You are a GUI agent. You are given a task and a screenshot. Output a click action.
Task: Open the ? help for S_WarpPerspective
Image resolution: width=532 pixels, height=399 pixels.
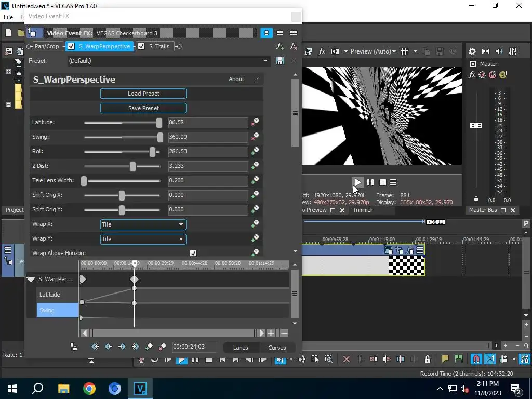click(x=257, y=79)
